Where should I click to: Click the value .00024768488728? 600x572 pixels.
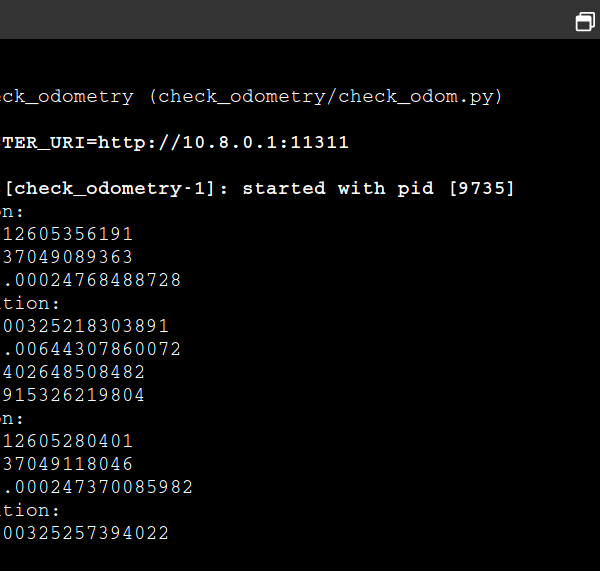[92, 280]
